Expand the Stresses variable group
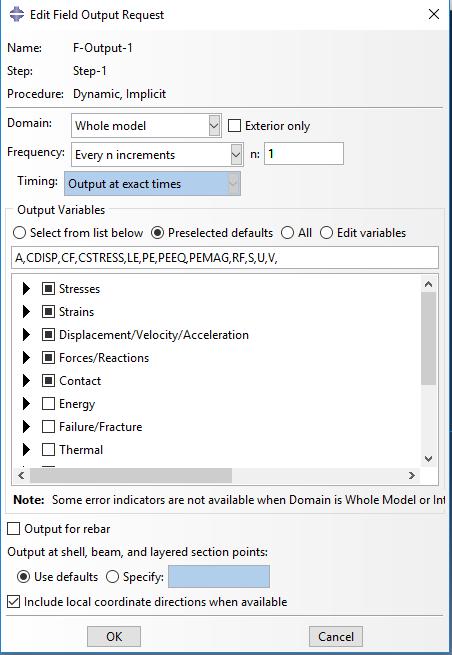452x655 pixels. tap(26, 289)
